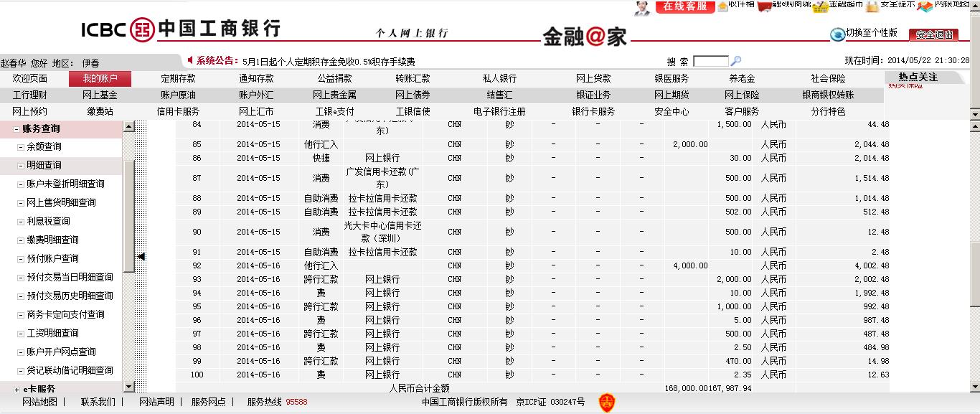The width and height of the screenshot is (980, 414).
Task: Collapse the 账务查询 tree section
Action: (17, 129)
